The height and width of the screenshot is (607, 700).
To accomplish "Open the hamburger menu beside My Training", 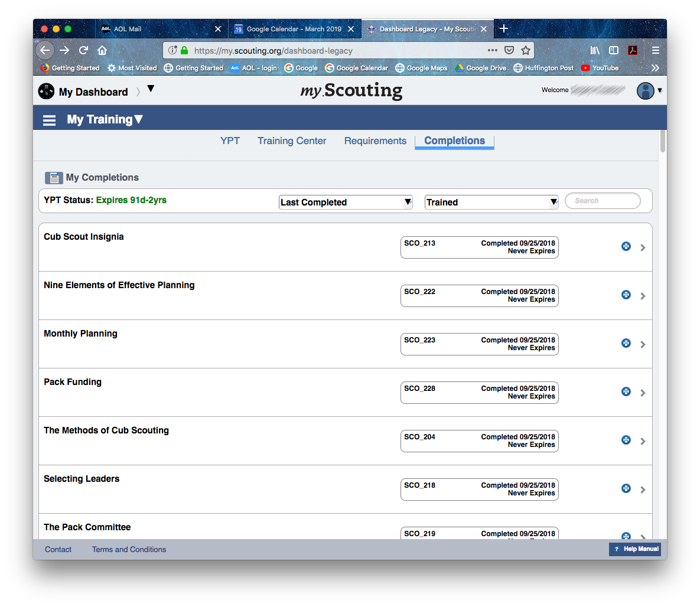I will (x=49, y=120).
